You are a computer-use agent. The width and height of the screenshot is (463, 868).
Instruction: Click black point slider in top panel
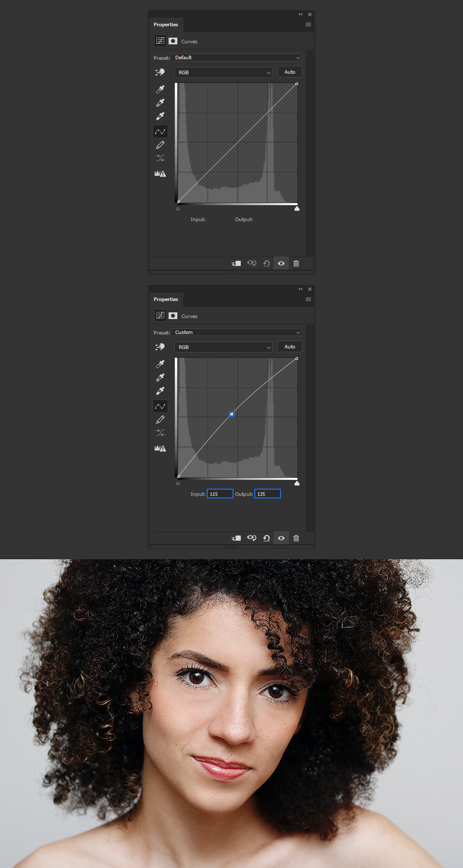178,208
